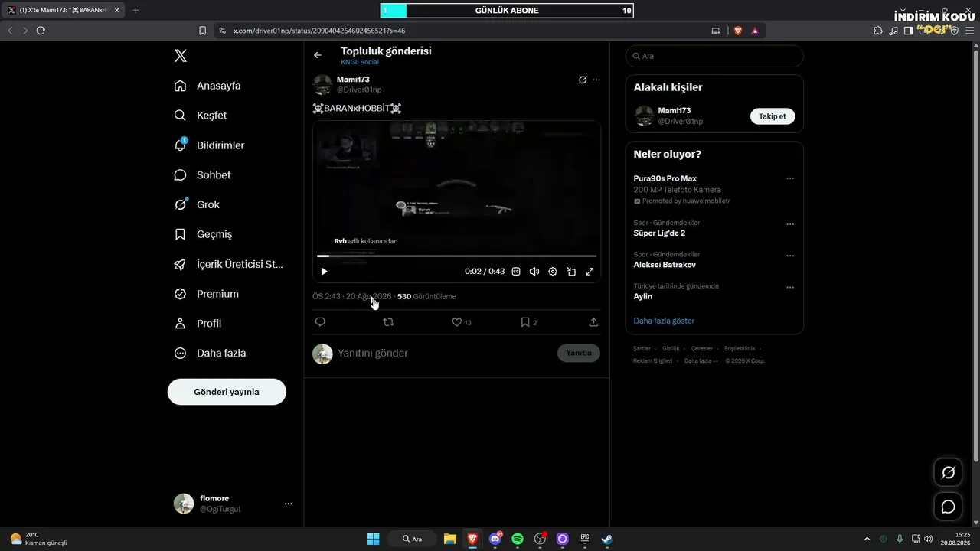Play the video in the post
The width and height of the screenshot is (980, 551).
click(324, 272)
